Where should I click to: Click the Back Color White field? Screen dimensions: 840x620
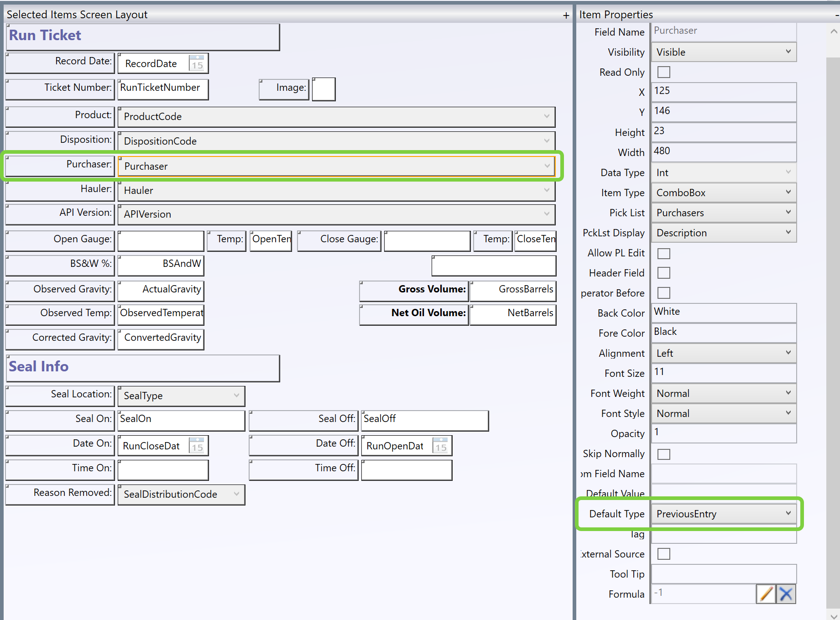click(x=723, y=313)
